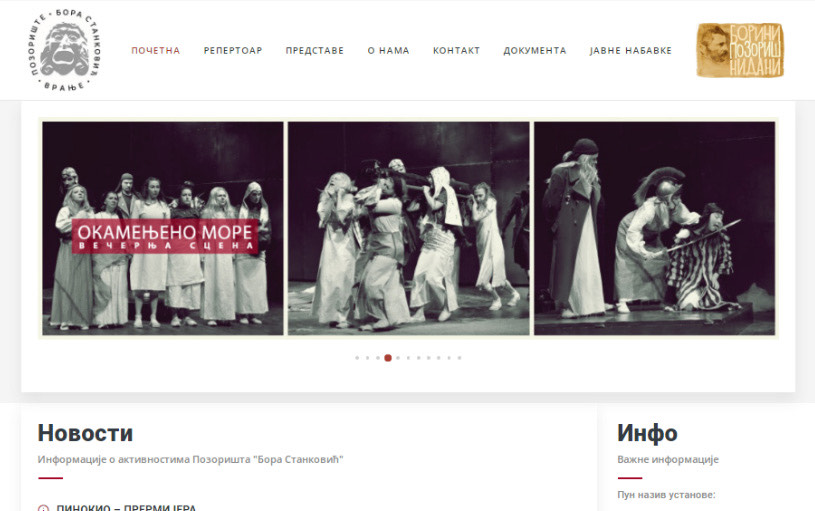The height and width of the screenshot is (511, 815).
Task: Open the ПИНОКИО – ПРЕМИЈЕРА news link
Action: click(126, 507)
